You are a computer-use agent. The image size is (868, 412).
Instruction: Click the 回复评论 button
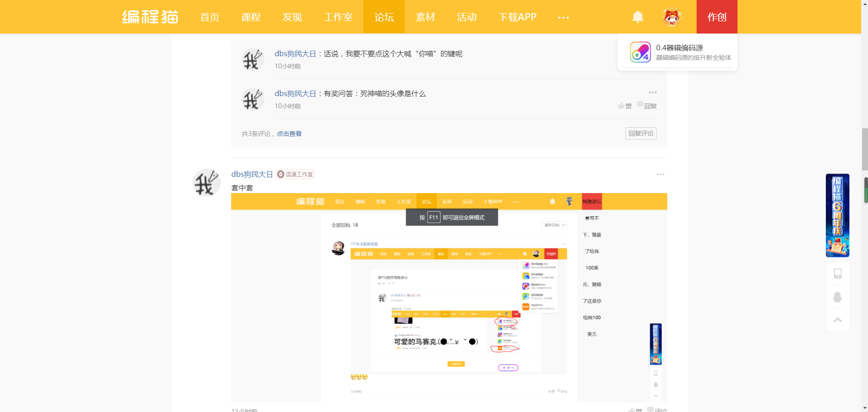641,133
